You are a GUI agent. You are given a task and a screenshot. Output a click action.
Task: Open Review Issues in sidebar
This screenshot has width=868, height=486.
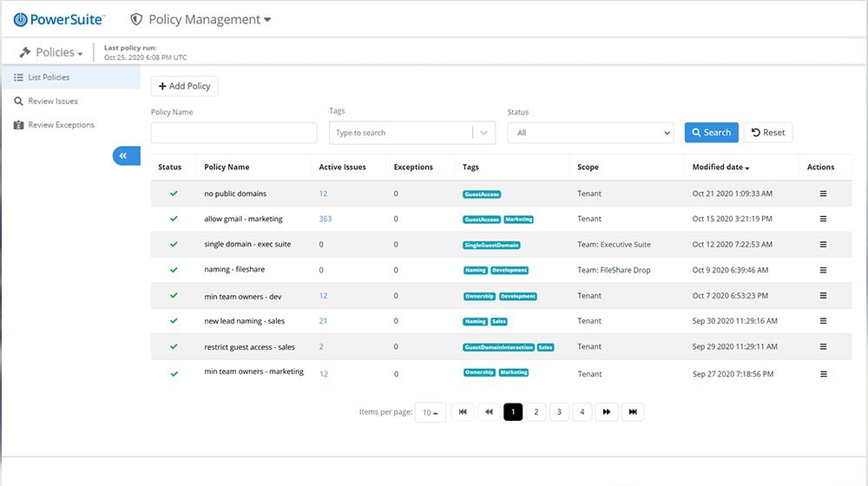(x=52, y=101)
